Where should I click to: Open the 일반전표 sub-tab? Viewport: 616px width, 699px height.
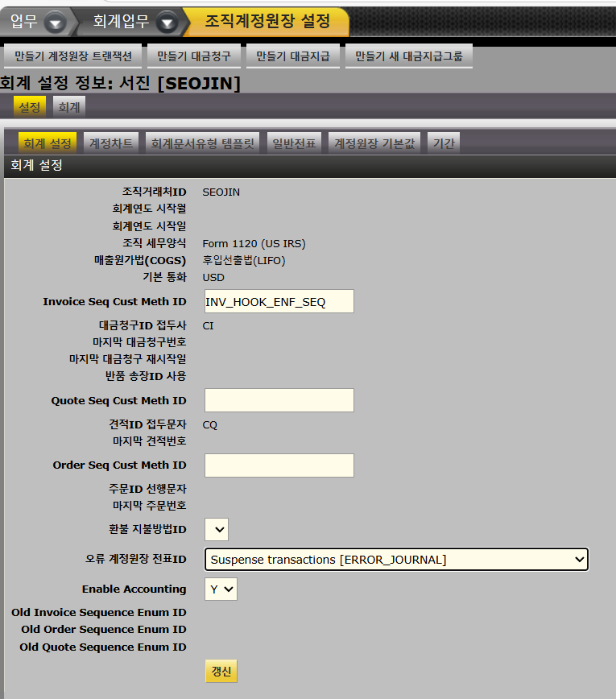294,143
